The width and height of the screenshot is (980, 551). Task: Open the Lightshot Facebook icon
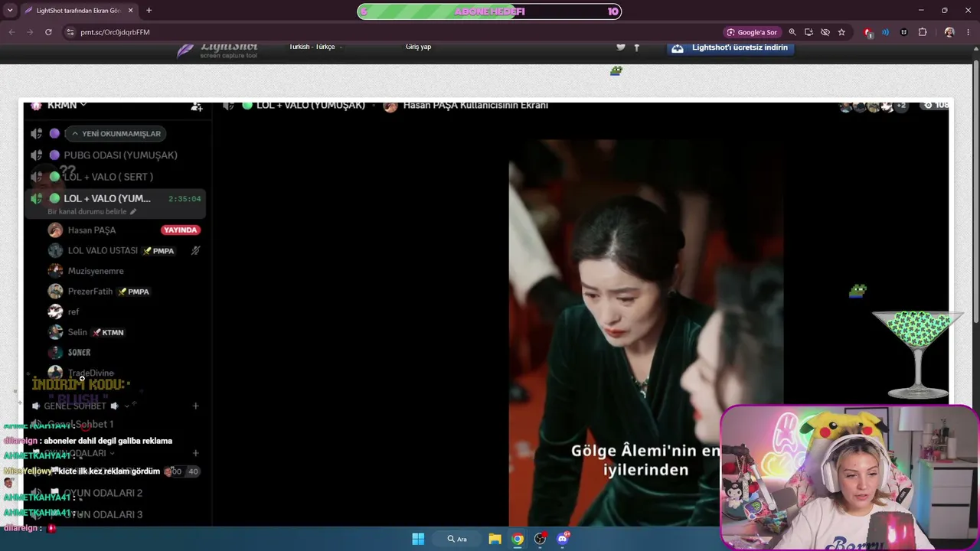pos(636,47)
